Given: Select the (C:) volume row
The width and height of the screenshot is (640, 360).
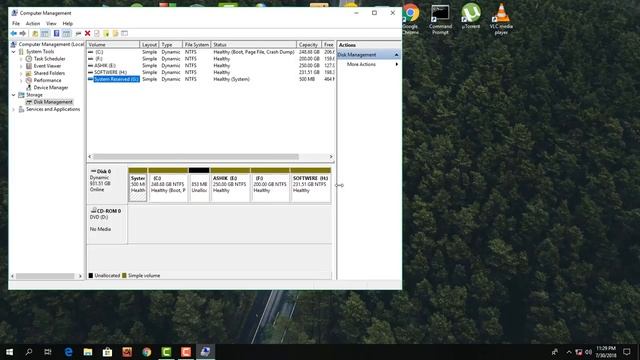Looking at the screenshot, I should point(211,52).
